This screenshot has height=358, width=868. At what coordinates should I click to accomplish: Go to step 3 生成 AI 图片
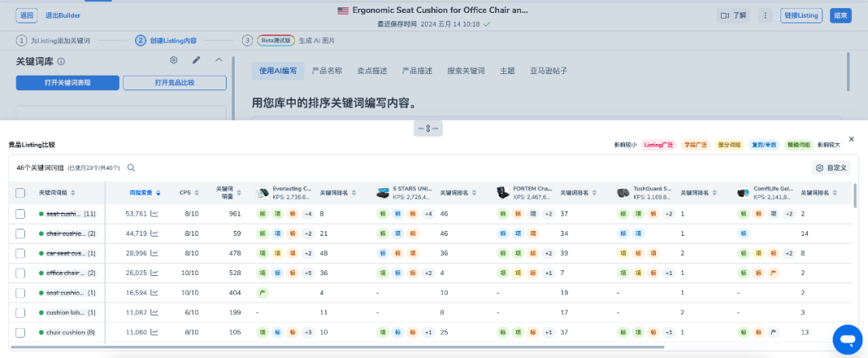coord(289,40)
